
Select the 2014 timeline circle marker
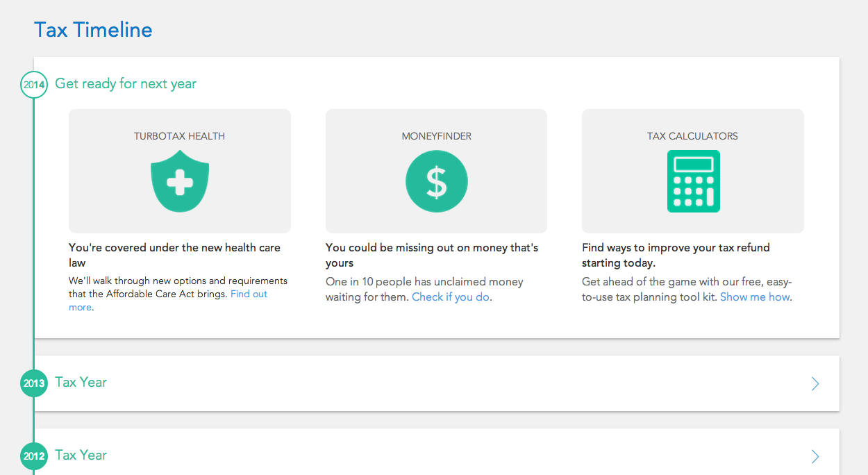pyautogui.click(x=34, y=85)
